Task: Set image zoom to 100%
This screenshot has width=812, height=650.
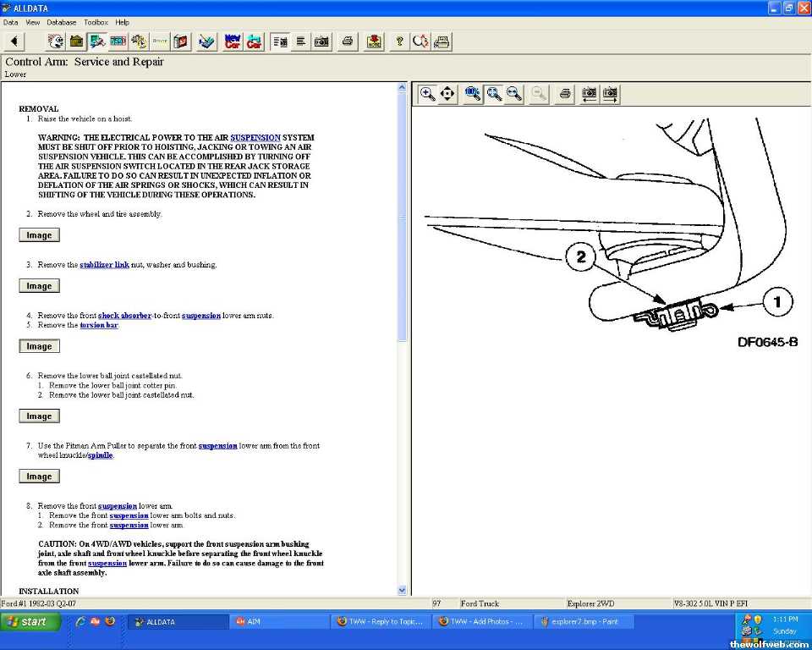Action: click(x=473, y=94)
